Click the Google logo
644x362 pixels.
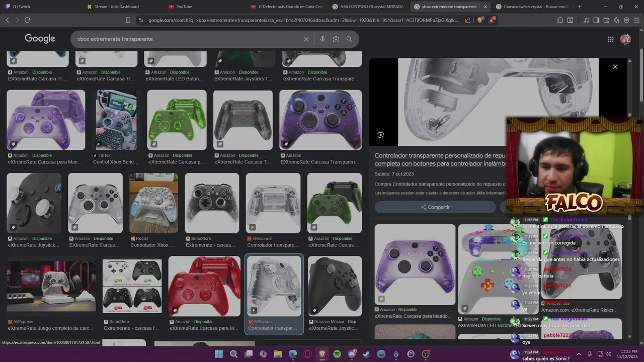point(40,39)
